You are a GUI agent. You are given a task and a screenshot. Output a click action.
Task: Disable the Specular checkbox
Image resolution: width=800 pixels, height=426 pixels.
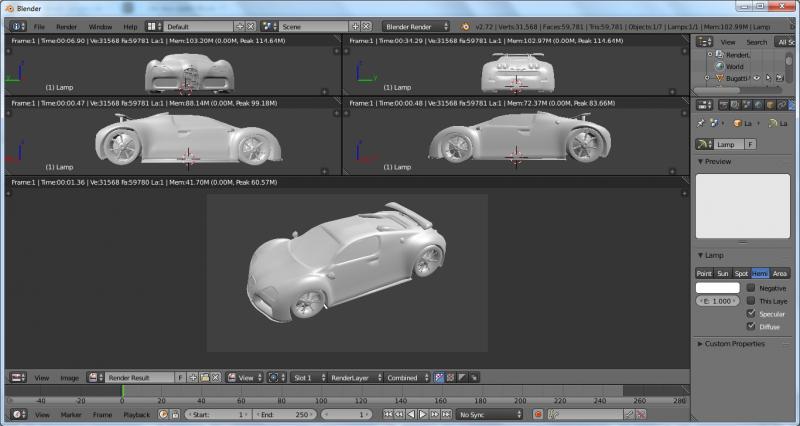point(752,313)
